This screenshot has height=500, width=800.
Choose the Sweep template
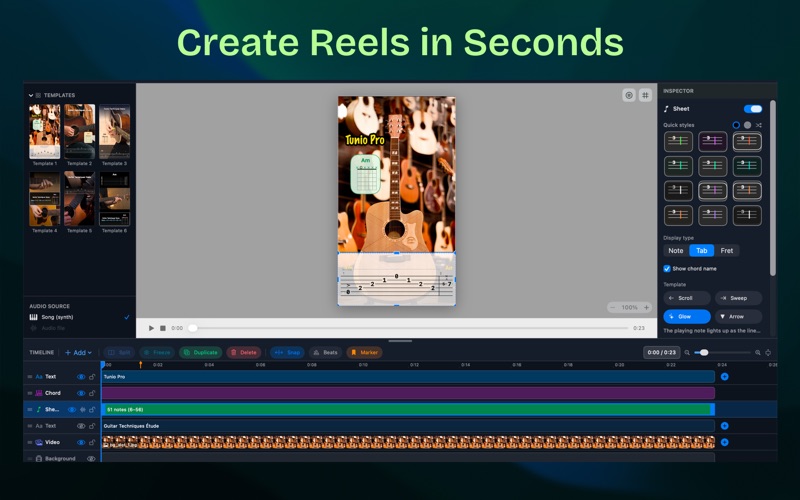click(738, 298)
